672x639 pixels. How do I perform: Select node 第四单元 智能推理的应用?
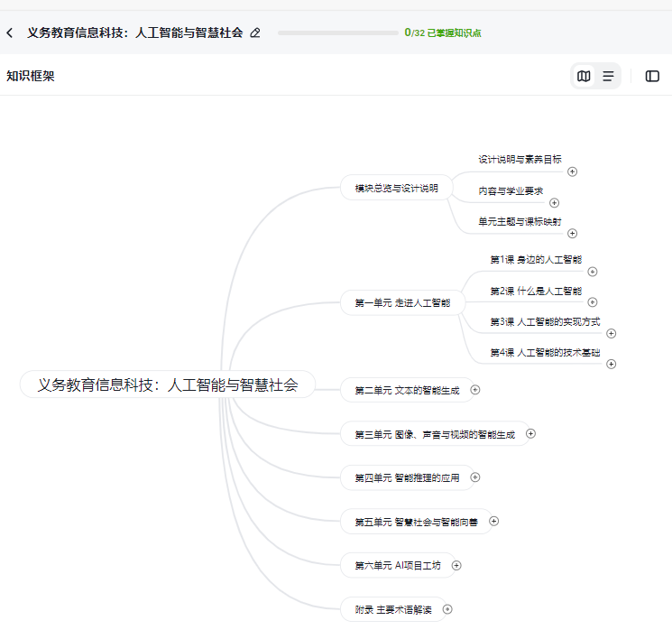pyautogui.click(x=407, y=477)
